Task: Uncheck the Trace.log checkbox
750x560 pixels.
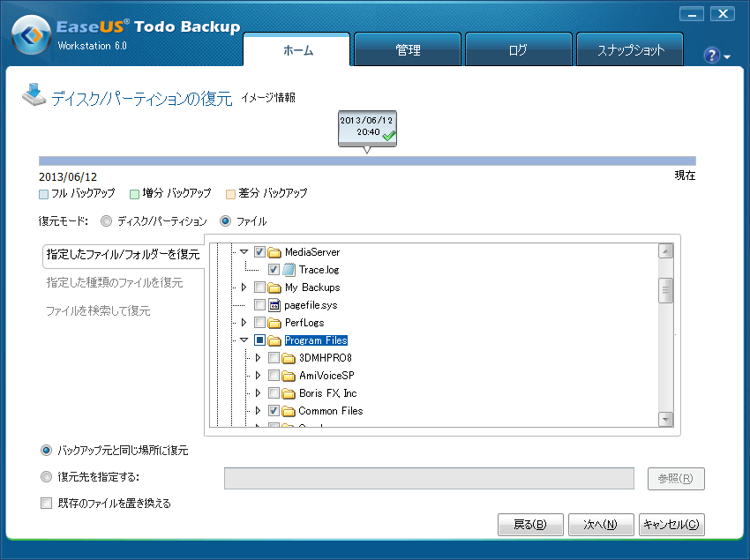Action: (x=274, y=269)
